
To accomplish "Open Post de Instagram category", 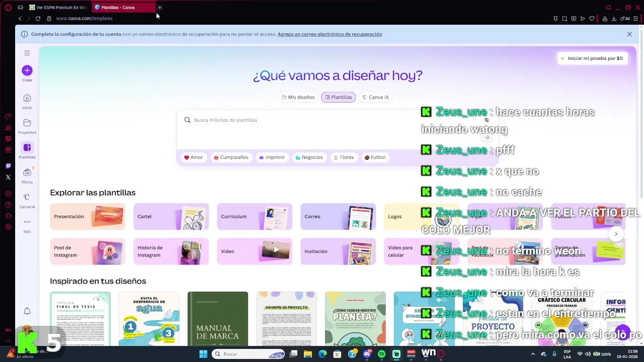I will [88, 251].
